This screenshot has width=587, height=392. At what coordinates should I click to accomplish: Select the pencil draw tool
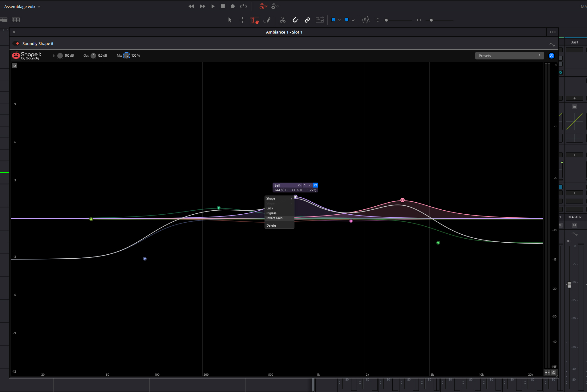click(267, 20)
